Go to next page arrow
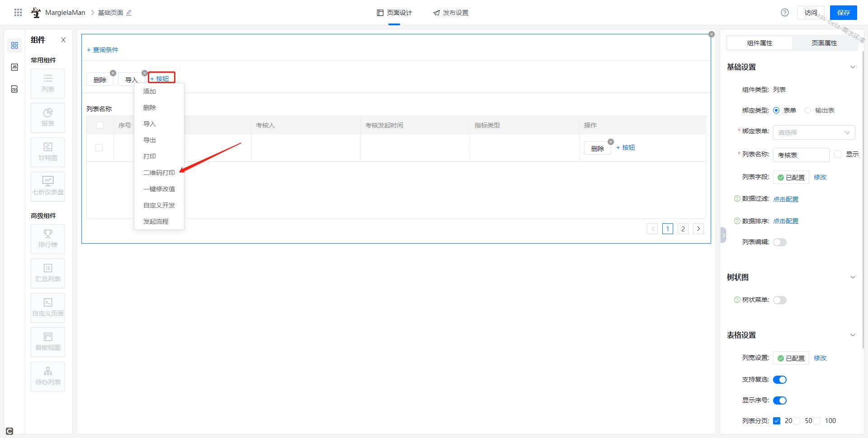 pyautogui.click(x=698, y=229)
